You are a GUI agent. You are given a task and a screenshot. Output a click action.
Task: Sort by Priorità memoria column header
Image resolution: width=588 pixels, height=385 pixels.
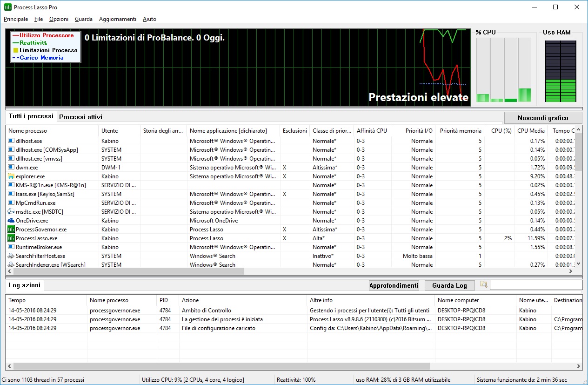(461, 131)
